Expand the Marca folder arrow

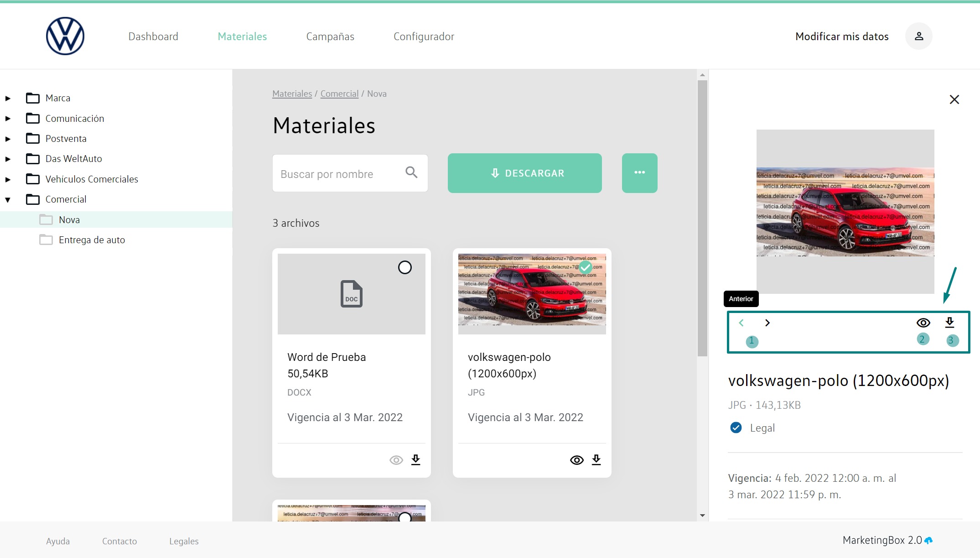pos(8,98)
